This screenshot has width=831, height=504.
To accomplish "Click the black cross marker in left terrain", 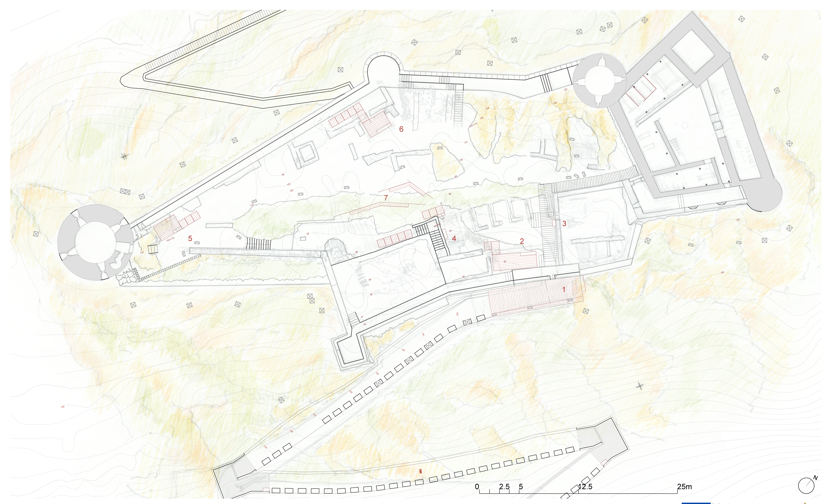I will 125,156.
